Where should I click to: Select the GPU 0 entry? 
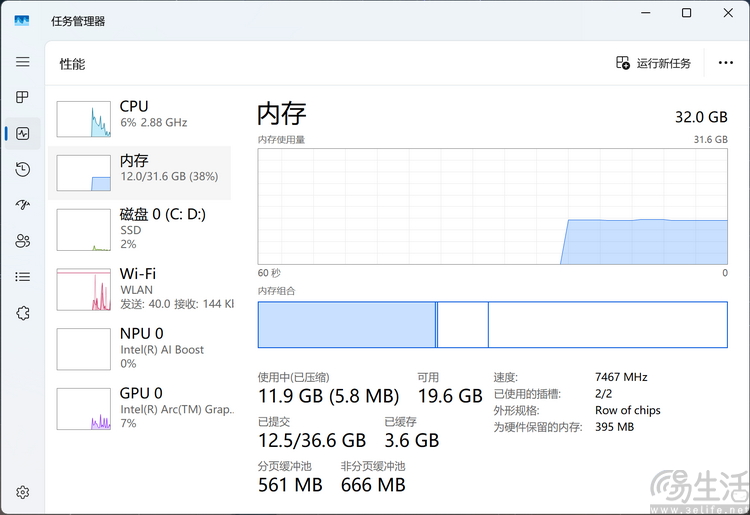(x=140, y=409)
